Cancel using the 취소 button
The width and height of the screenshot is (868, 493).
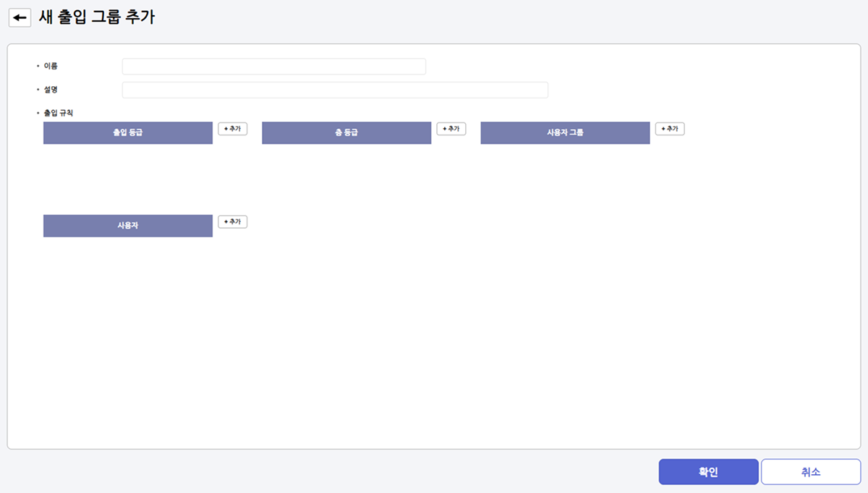pyautogui.click(x=810, y=472)
